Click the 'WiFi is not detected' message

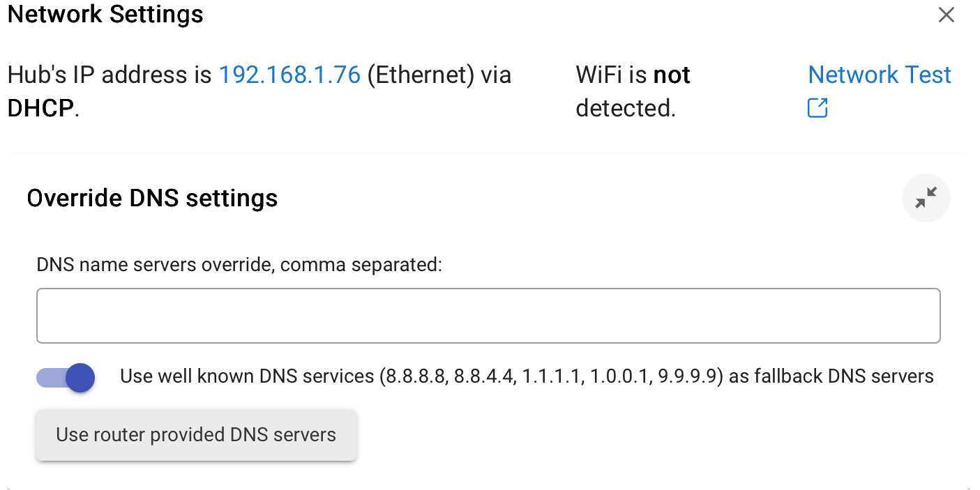click(x=633, y=91)
